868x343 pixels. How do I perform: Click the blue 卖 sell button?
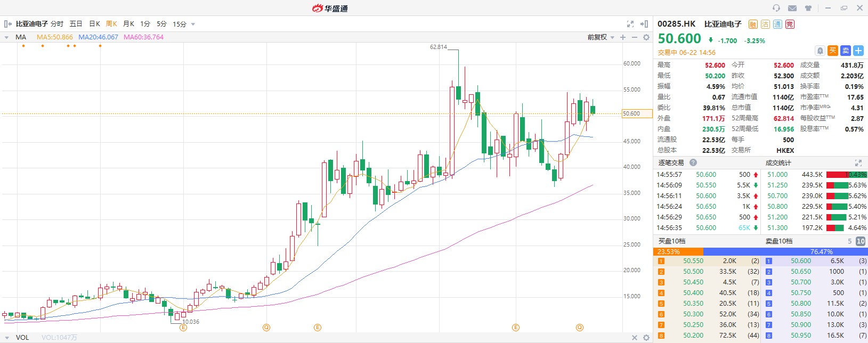coord(846,51)
